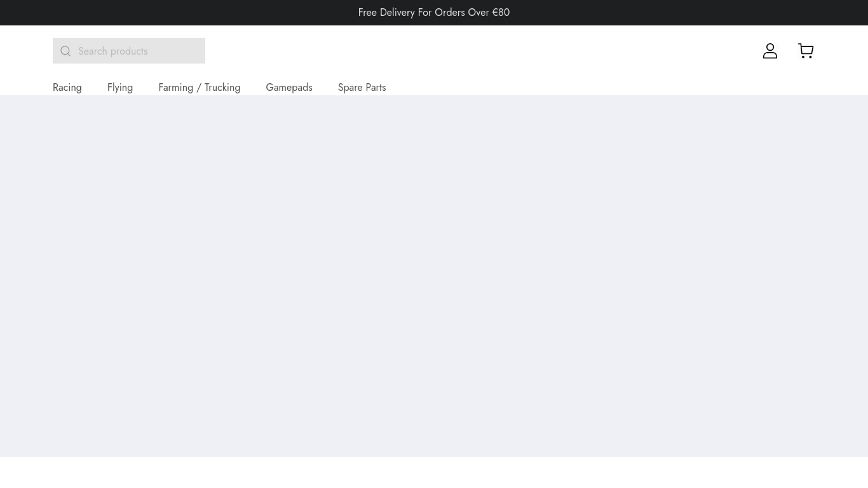The width and height of the screenshot is (868, 488).
Task: Click the Free Delivery announcement text
Action: point(434,13)
